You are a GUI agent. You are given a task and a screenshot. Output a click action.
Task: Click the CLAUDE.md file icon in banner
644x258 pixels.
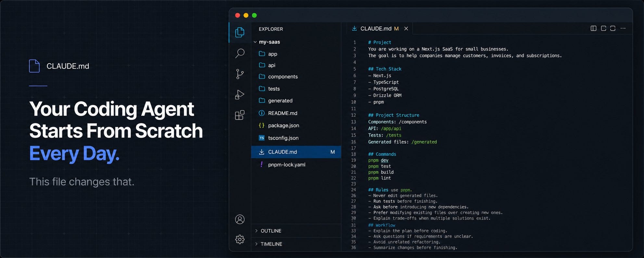pyautogui.click(x=34, y=66)
